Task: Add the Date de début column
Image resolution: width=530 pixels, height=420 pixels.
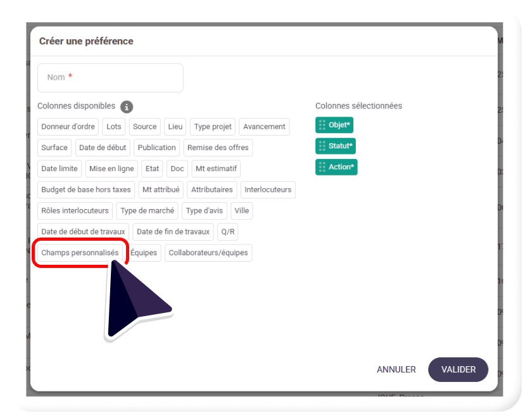Action: coord(103,148)
